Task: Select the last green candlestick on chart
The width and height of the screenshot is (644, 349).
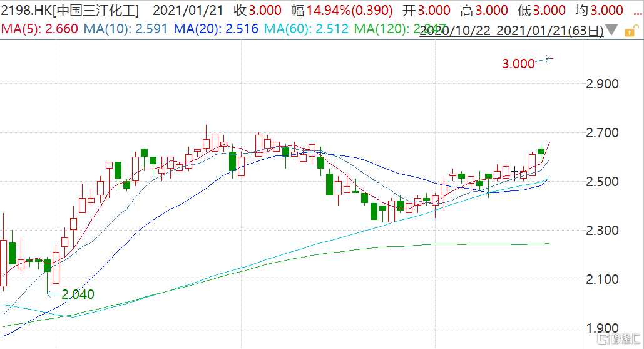Action: (541, 151)
